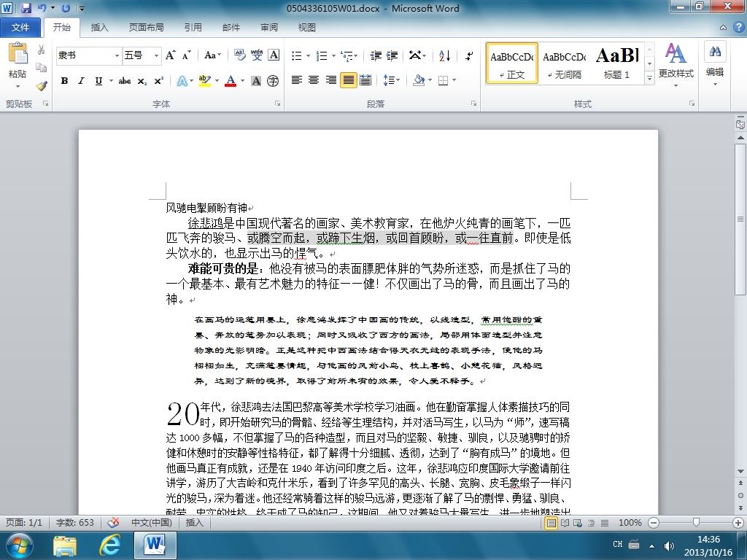This screenshot has height=560, width=747.
Task: Toggle Underline formatting
Action: coord(98,81)
